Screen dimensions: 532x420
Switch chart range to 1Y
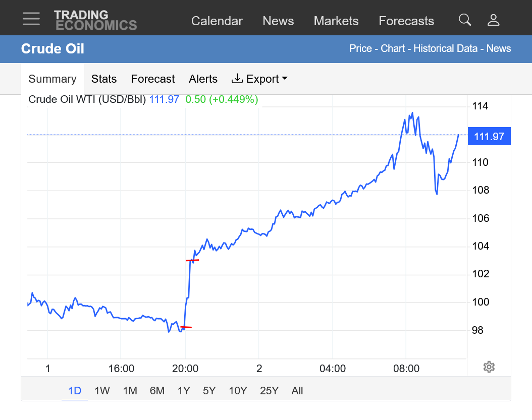pyautogui.click(x=184, y=391)
